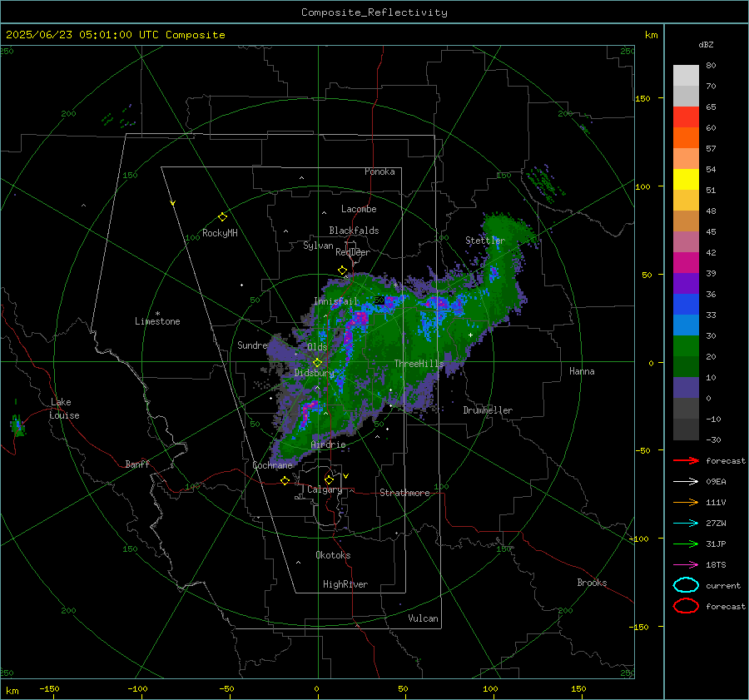Click the RedDeer city label
The image size is (749, 700).
[353, 252]
